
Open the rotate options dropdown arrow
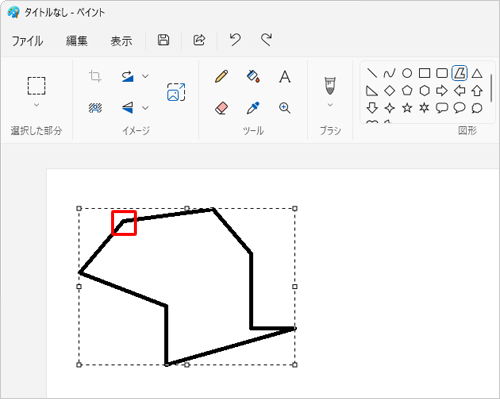(x=145, y=76)
